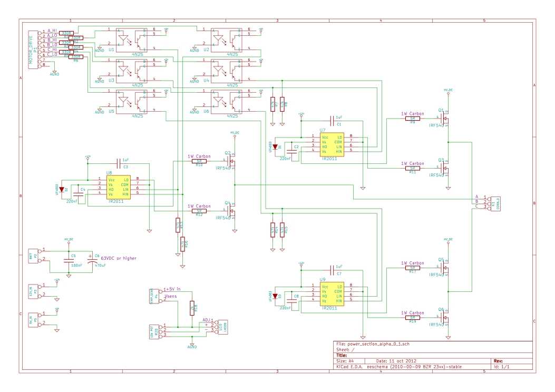Viewport: 555px width, 392px height.
Task: Click the U7 IR2011 driver chip
Action: 332,144
